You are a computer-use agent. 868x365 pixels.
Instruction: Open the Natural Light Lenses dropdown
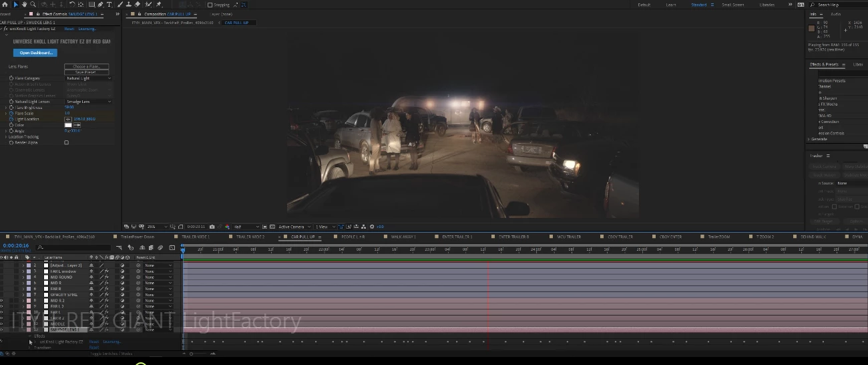coord(88,102)
